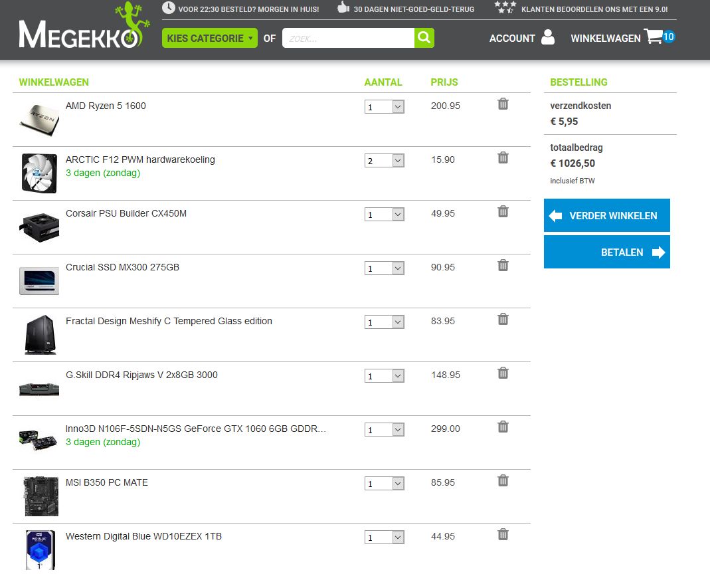Remove Western Digital Blue WD10EZEX trash icon
The width and height of the screenshot is (710, 588).
click(x=503, y=535)
